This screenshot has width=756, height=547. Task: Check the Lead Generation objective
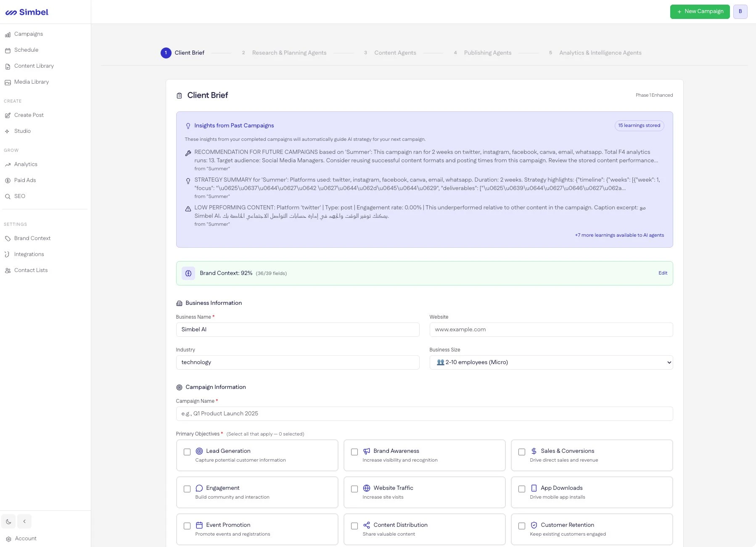[187, 452]
